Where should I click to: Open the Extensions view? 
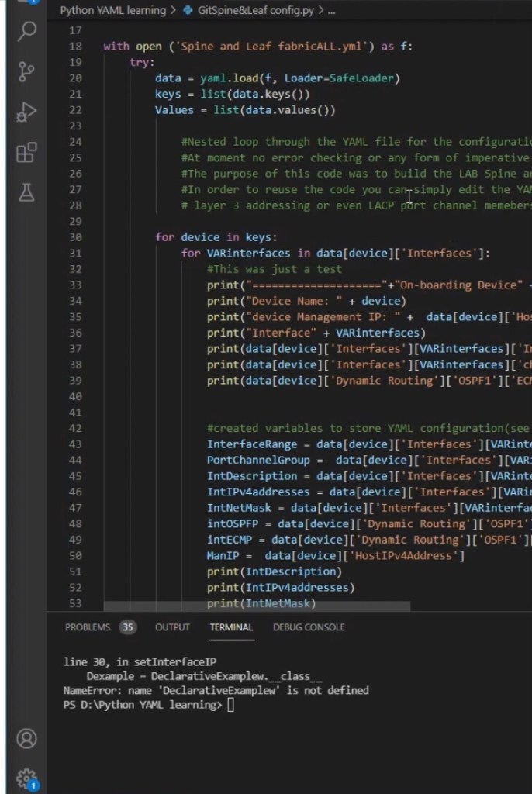[27, 153]
